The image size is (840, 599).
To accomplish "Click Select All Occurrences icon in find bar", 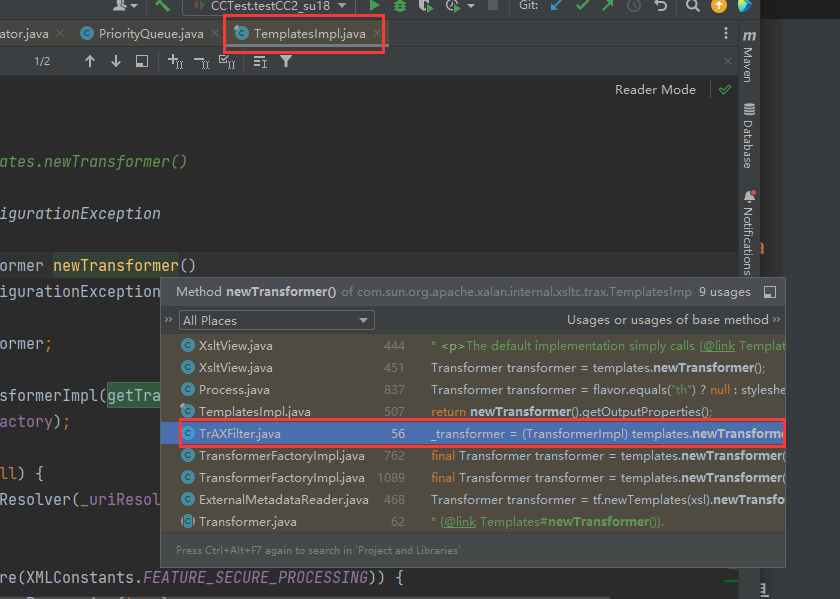I will (227, 62).
